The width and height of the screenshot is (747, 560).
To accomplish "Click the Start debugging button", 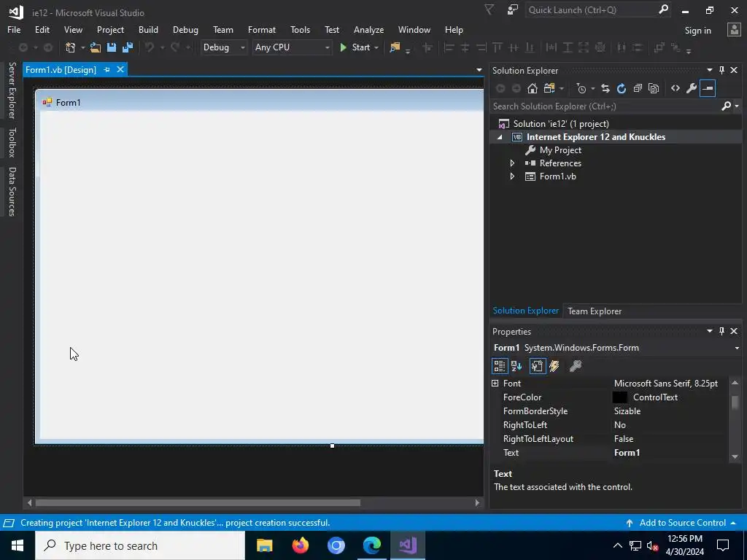I will (x=355, y=47).
